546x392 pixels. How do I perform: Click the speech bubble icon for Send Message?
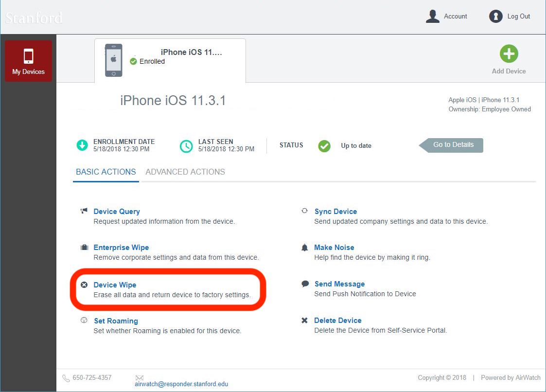(x=305, y=284)
